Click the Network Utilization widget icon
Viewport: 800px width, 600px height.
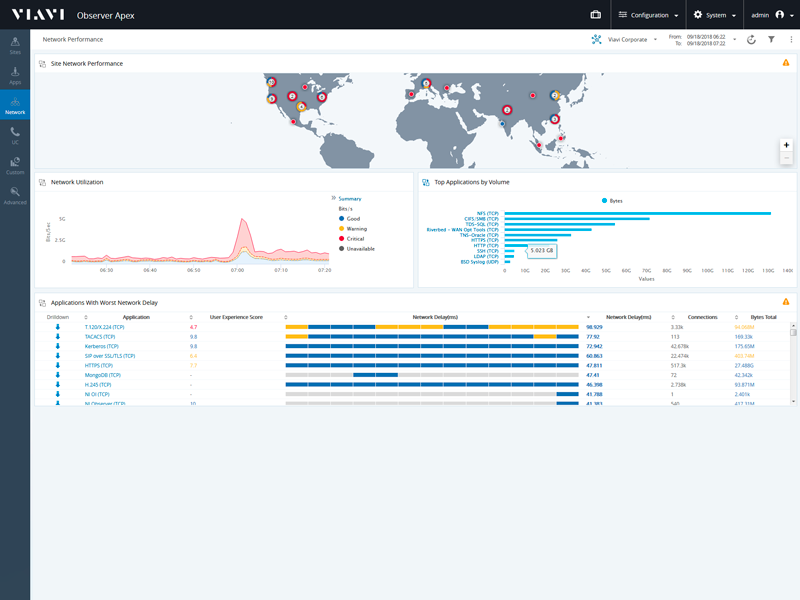tap(42, 182)
